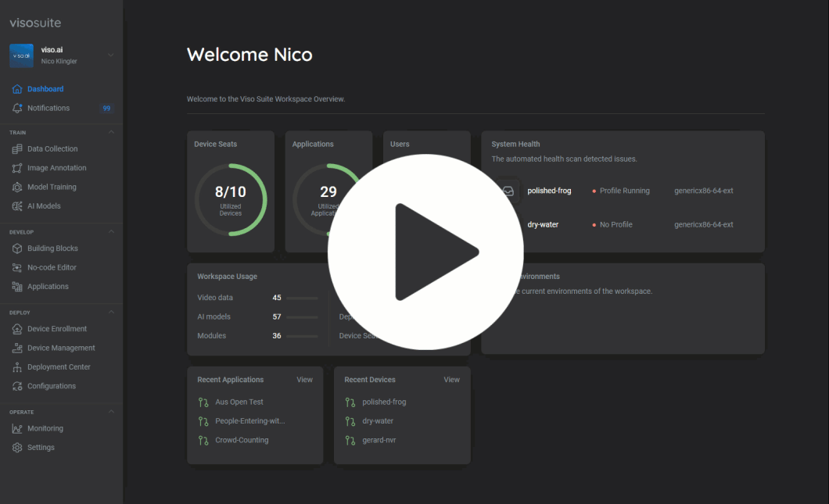Click the Deployment Center icon
This screenshot has height=504, width=829.
17,366
